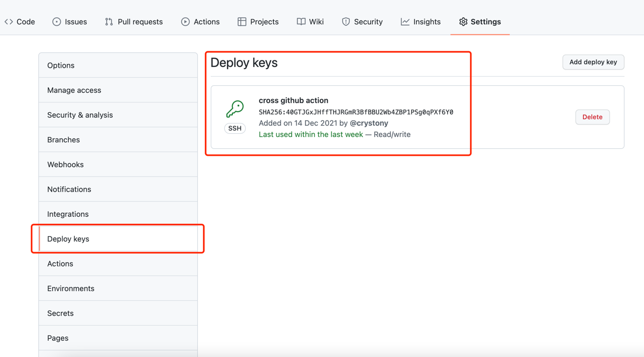Open Secrets in the settings sidebar
Screen dimensions: 644x357
[x=60, y=313]
